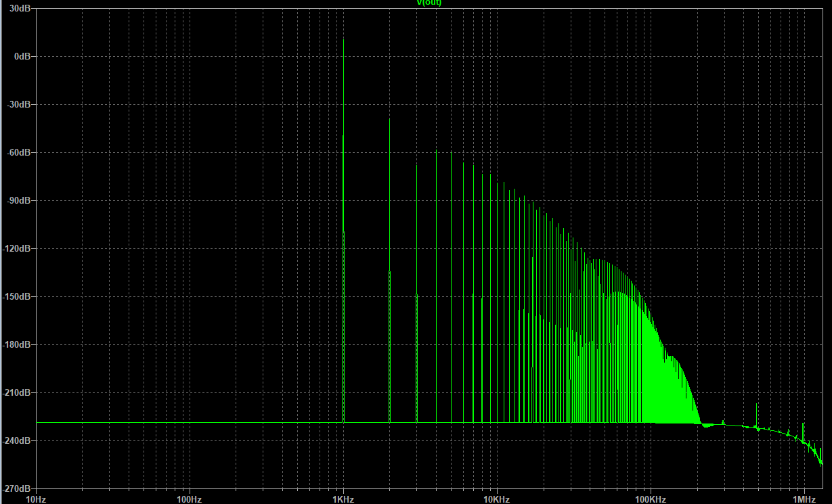Select the 1KHz frequency axis label
Screen dimensions: 832x504
(343, 499)
